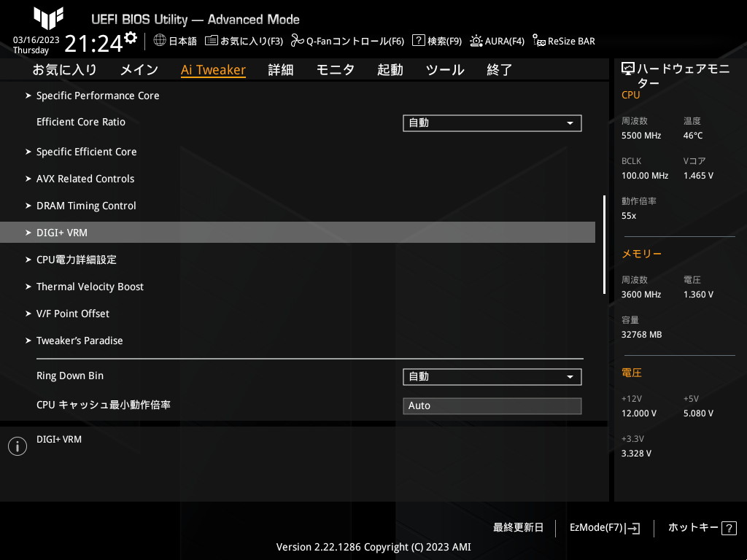
Task: Click hardware monitor display icon
Action: tap(628, 69)
